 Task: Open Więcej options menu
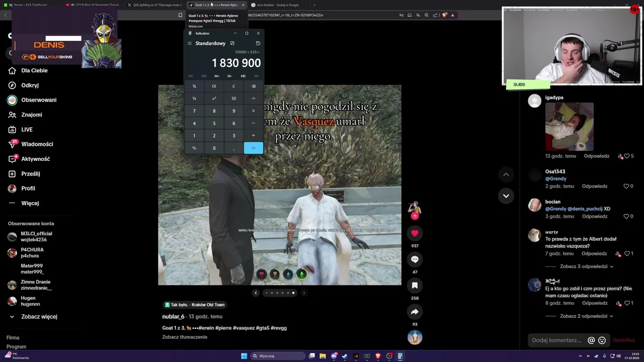coord(30,203)
